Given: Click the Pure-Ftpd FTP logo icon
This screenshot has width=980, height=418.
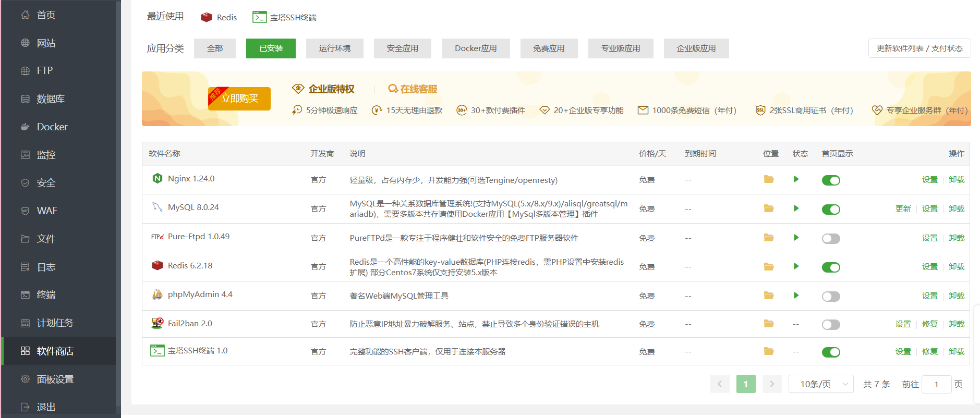Looking at the screenshot, I should 157,237.
